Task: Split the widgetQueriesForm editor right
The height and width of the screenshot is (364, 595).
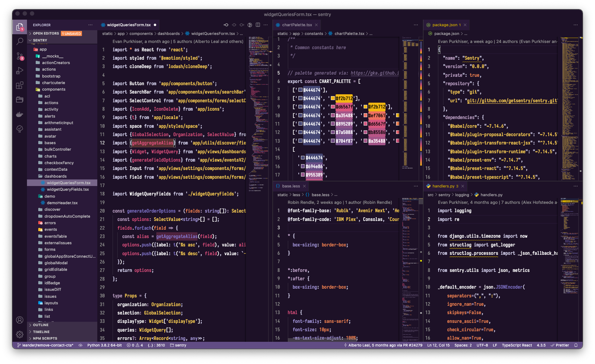Action: (258, 25)
